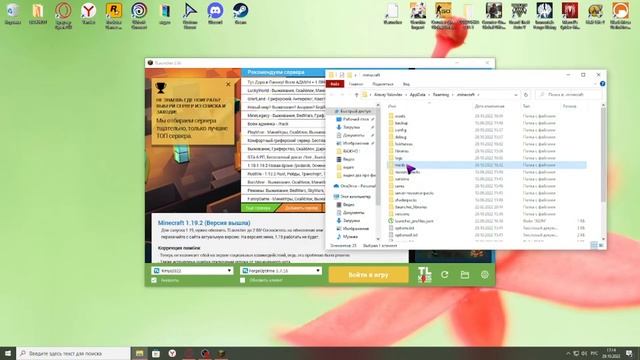640x360 pixels.
Task: Click Explorer search field
Action: [x=569, y=95]
